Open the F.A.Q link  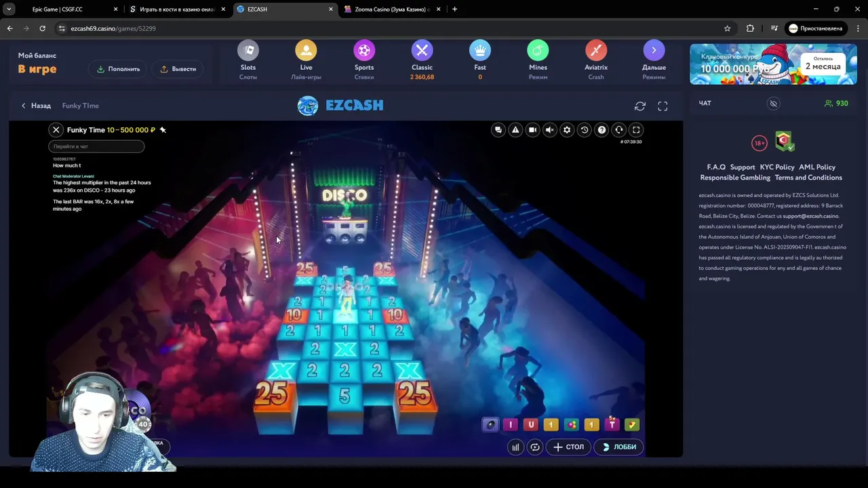pyautogui.click(x=716, y=167)
